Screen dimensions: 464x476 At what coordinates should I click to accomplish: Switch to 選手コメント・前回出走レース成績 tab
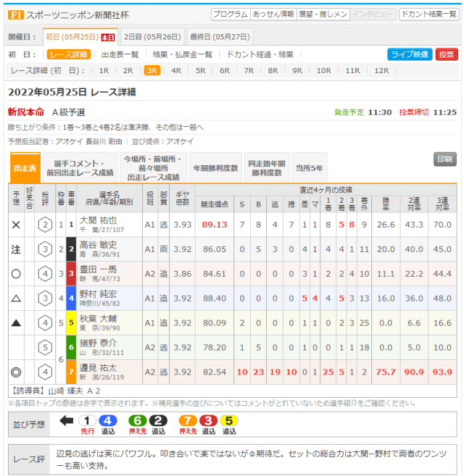80,168
